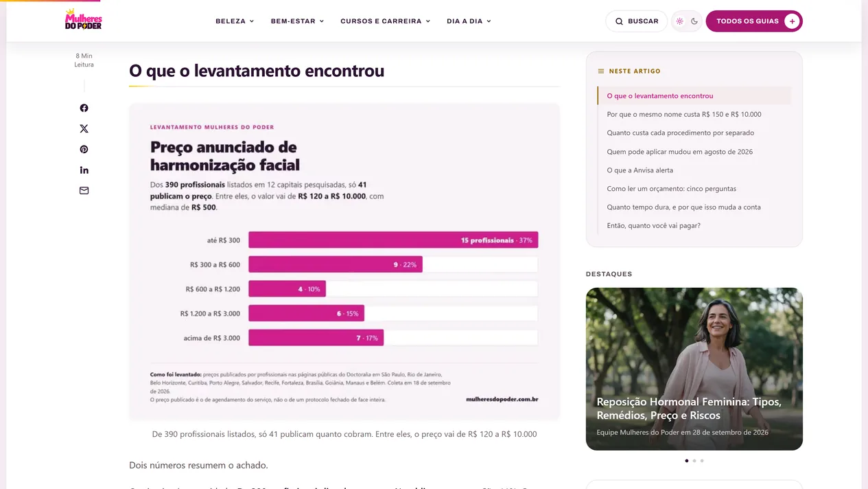Click the 'até R$ 300' chart bar
The image size is (868, 489).
pos(393,240)
